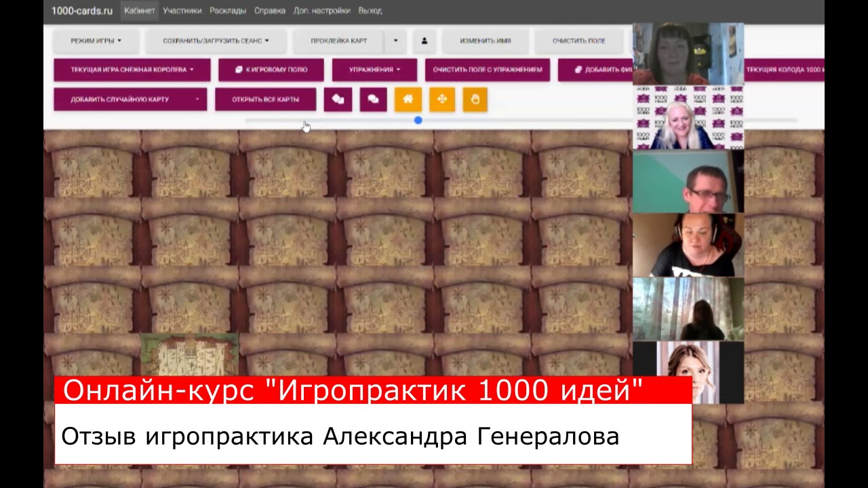This screenshot has width=868, height=488.
Task: Click the blue zoom slider handle
Action: pos(418,120)
